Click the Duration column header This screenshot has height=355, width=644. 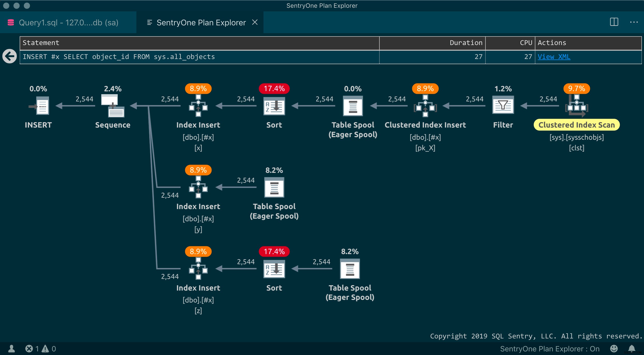(x=432, y=43)
